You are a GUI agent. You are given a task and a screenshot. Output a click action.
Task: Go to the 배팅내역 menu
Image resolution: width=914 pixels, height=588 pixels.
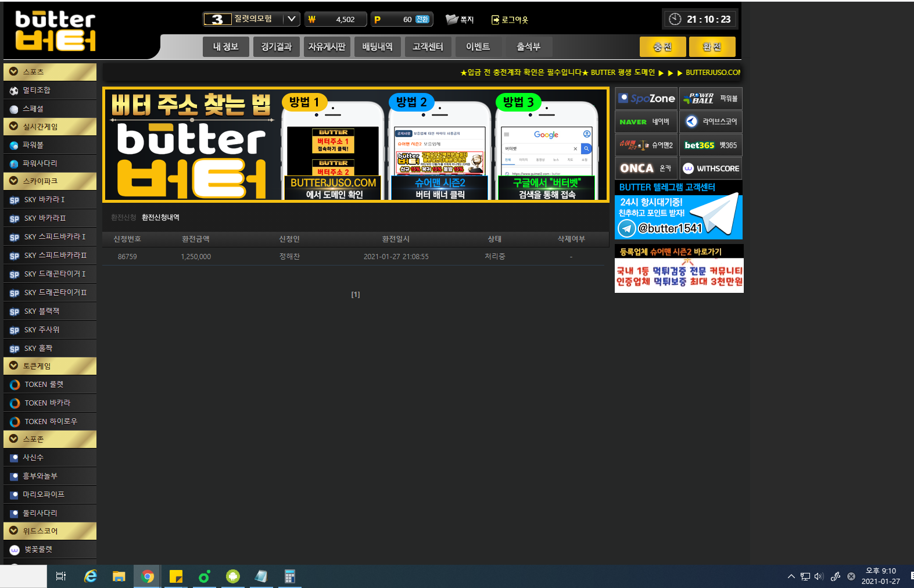click(x=377, y=47)
